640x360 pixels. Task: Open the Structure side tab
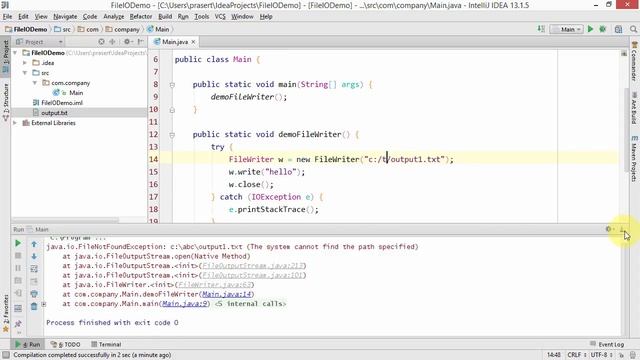pos(6,102)
